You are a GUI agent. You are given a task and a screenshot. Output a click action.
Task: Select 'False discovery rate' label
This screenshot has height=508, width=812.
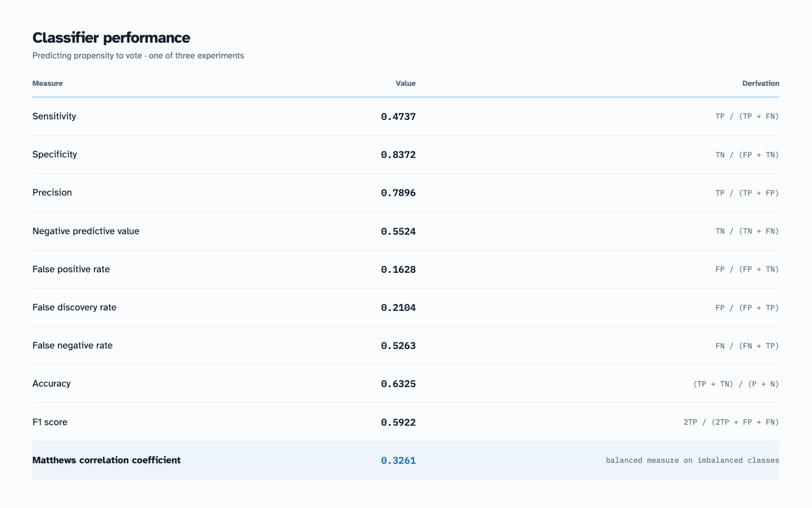click(x=75, y=307)
